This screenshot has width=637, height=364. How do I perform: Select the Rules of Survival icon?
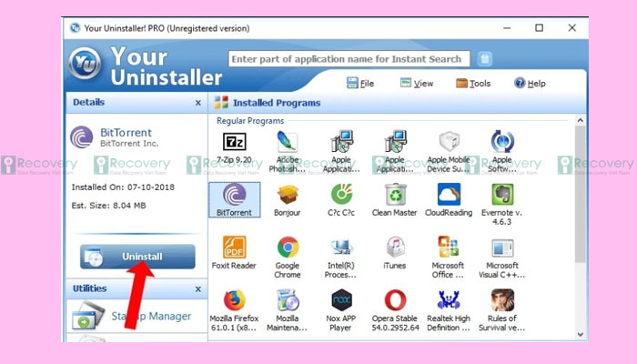point(502,300)
